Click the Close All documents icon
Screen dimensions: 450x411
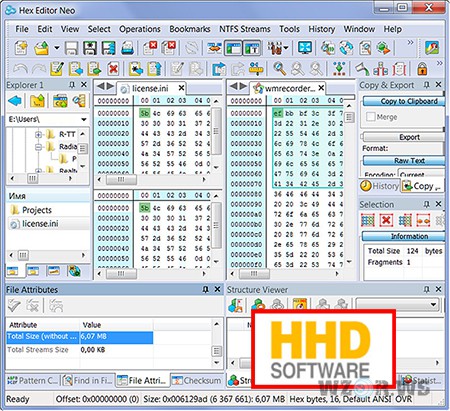tap(169, 48)
